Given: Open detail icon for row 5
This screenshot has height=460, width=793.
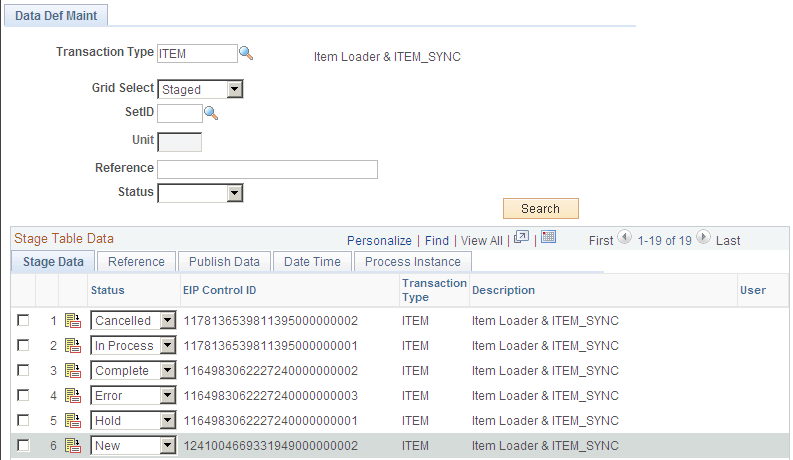Looking at the screenshot, I should coord(73,421).
